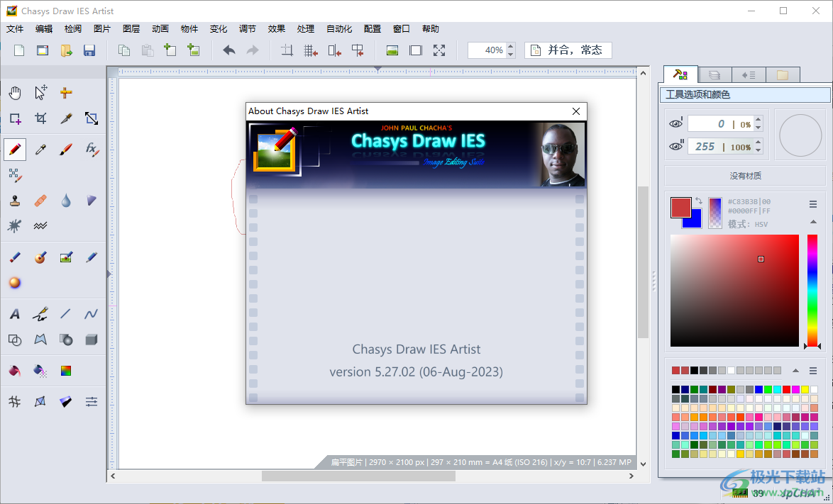Increase the first opacity value stepper

coord(758,120)
